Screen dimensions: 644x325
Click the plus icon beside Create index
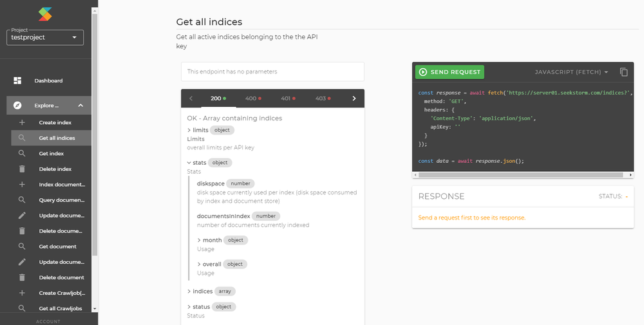[x=22, y=122]
